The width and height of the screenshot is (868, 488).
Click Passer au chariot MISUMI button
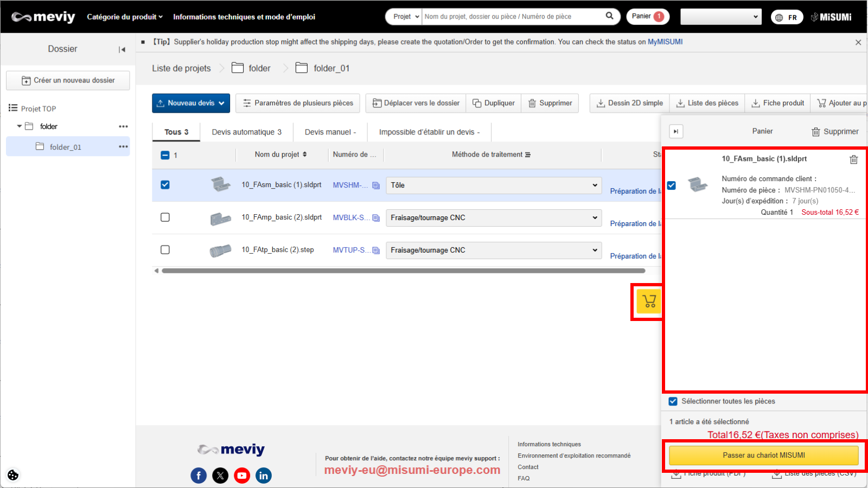(x=763, y=455)
